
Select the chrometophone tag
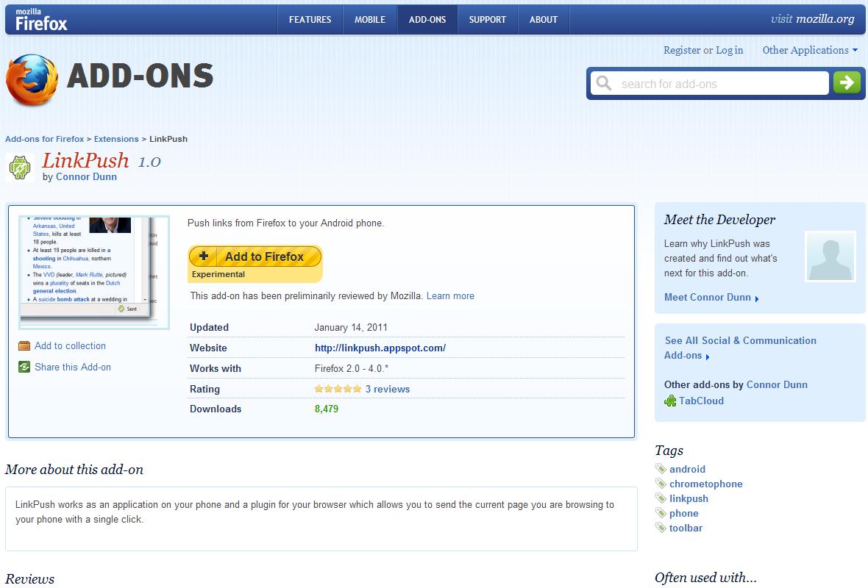pyautogui.click(x=706, y=484)
